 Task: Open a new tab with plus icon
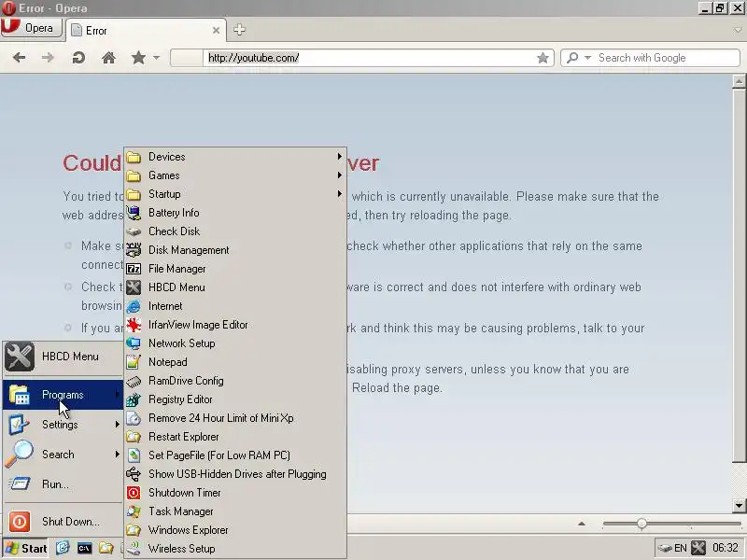click(239, 30)
